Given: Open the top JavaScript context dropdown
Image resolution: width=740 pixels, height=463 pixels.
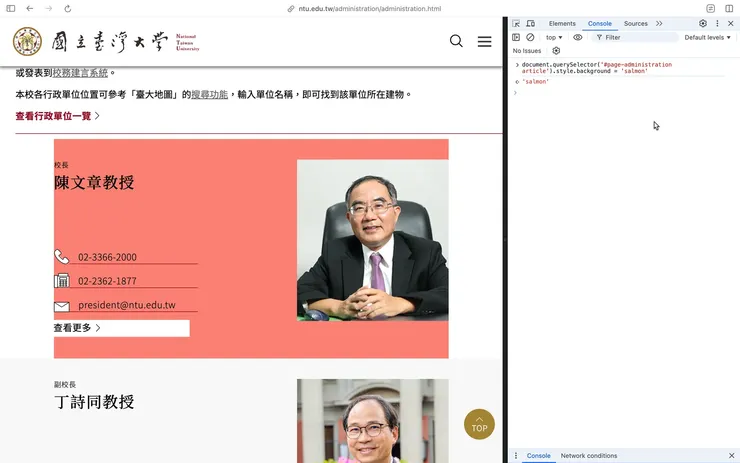Looking at the screenshot, I should (x=554, y=37).
